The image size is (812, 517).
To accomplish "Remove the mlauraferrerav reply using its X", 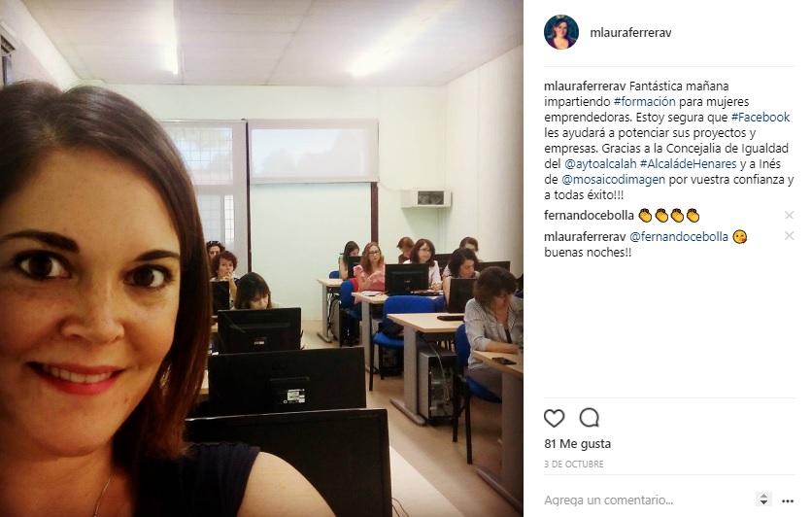I will point(789,236).
